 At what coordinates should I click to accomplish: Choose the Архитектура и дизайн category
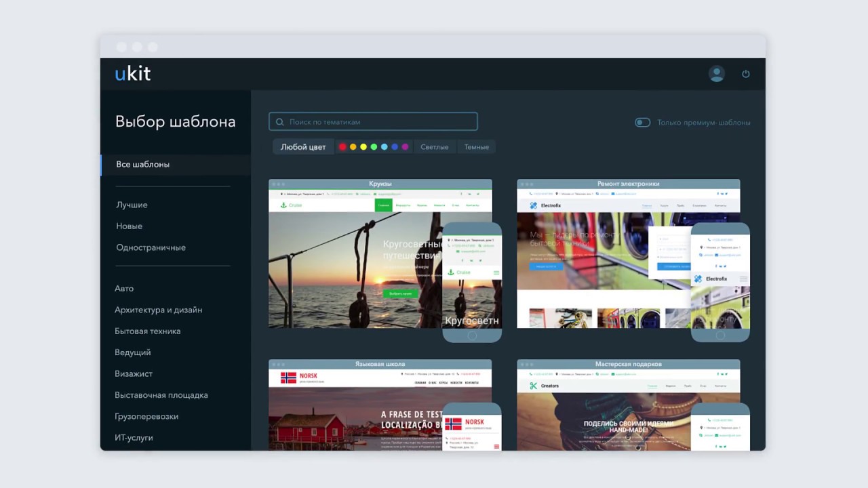(x=159, y=310)
